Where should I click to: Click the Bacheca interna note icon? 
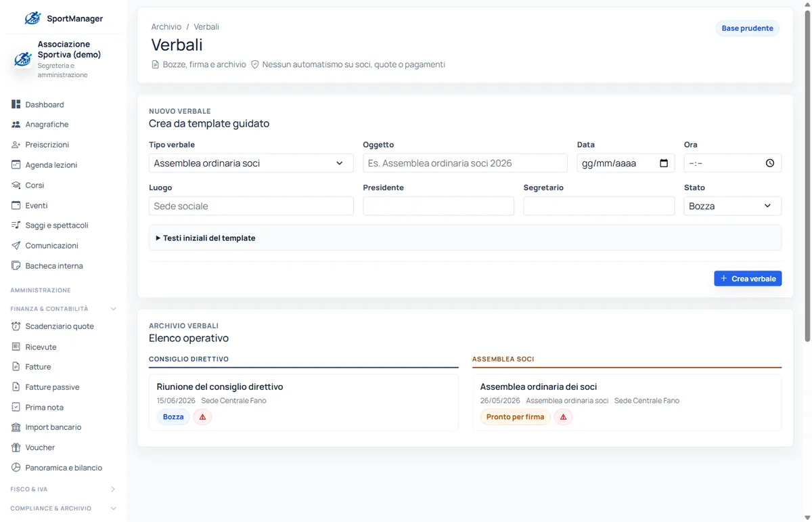point(16,265)
